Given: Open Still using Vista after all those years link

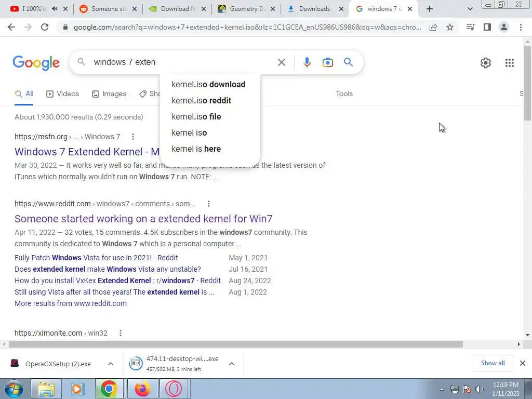Looking at the screenshot, I should 114,292.
